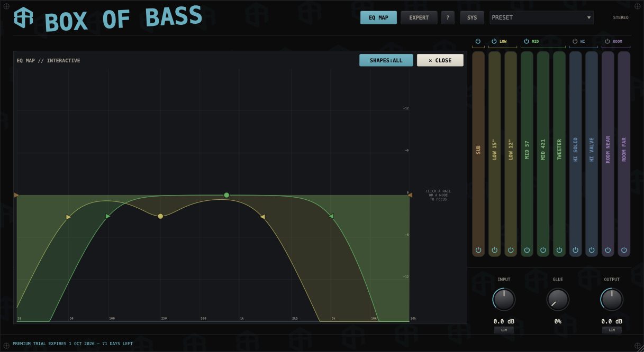Select the yellow high-cut triangle node near 1k
Image resolution: width=644 pixels, height=352 pixels.
[x=262, y=217]
